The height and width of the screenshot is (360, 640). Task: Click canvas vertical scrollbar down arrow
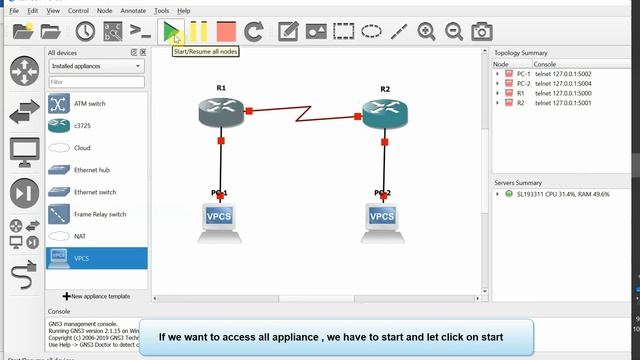pyautogui.click(x=484, y=291)
